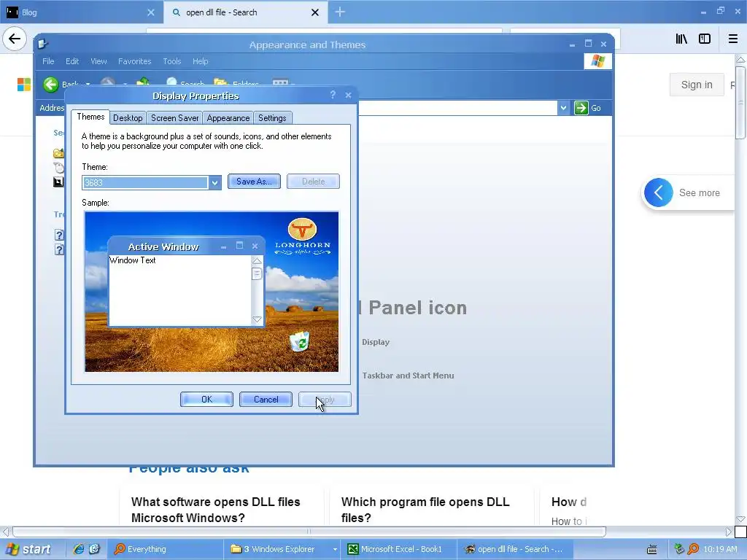Click the Recycle Bin icon in sample preview
Screen dimensions: 747x560
click(300, 341)
